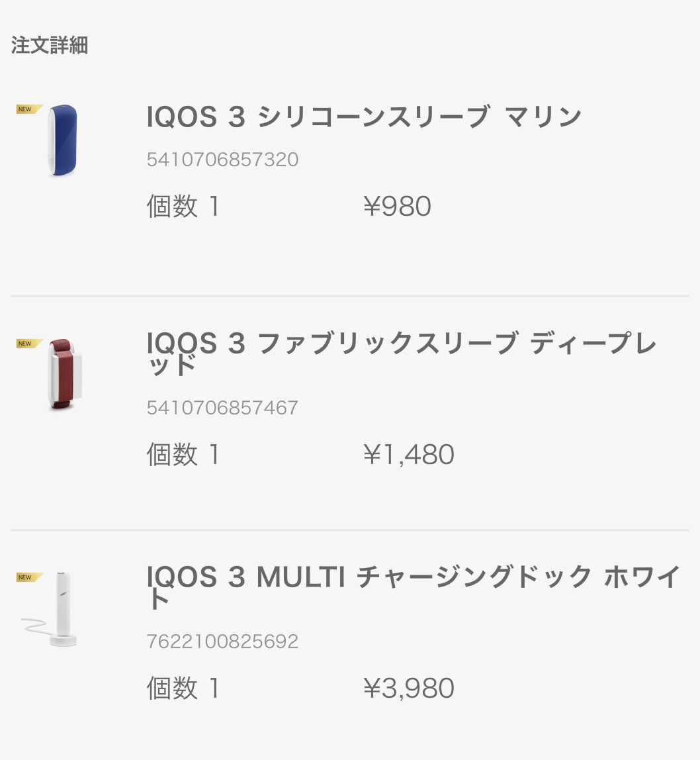Select product code 7622100825692
Image resolution: width=700 pixels, height=760 pixels.
point(222,641)
